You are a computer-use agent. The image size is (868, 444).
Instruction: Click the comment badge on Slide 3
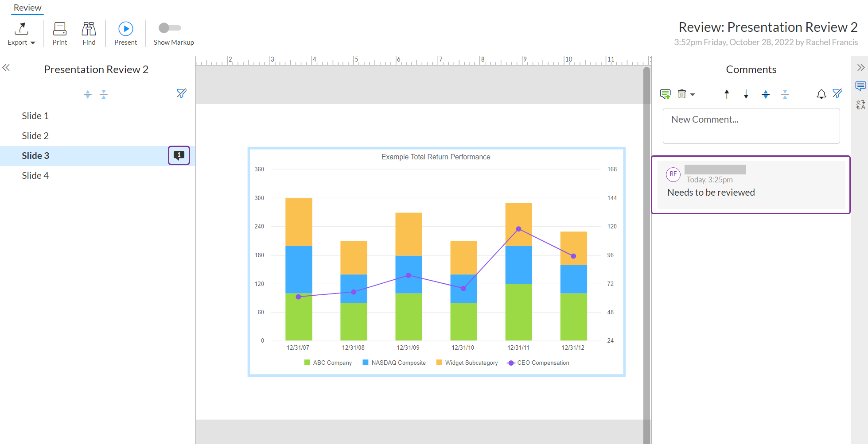pos(179,155)
